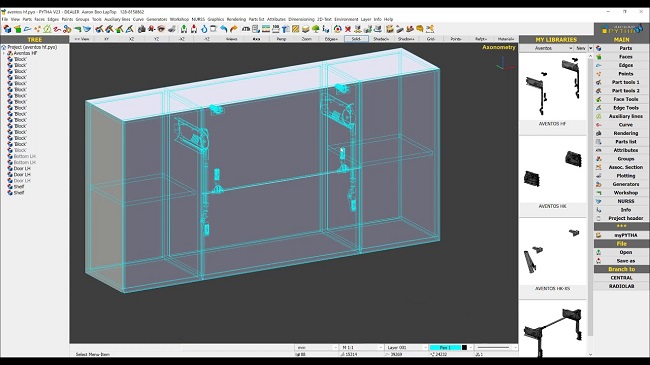The height and width of the screenshot is (365, 650).
Task: Click the cyan Pen 1 color field
Action: click(445, 348)
